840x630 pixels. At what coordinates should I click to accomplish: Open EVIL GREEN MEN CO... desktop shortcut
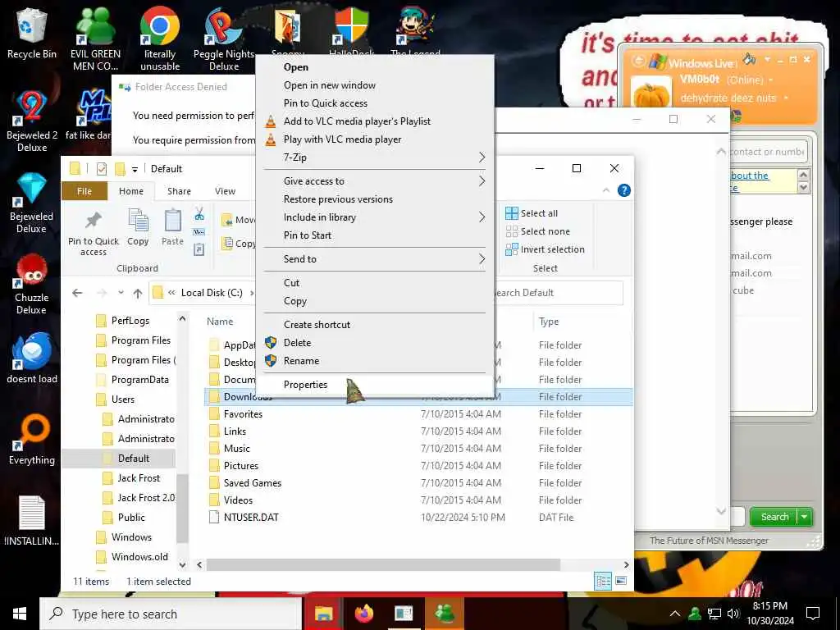click(x=95, y=38)
